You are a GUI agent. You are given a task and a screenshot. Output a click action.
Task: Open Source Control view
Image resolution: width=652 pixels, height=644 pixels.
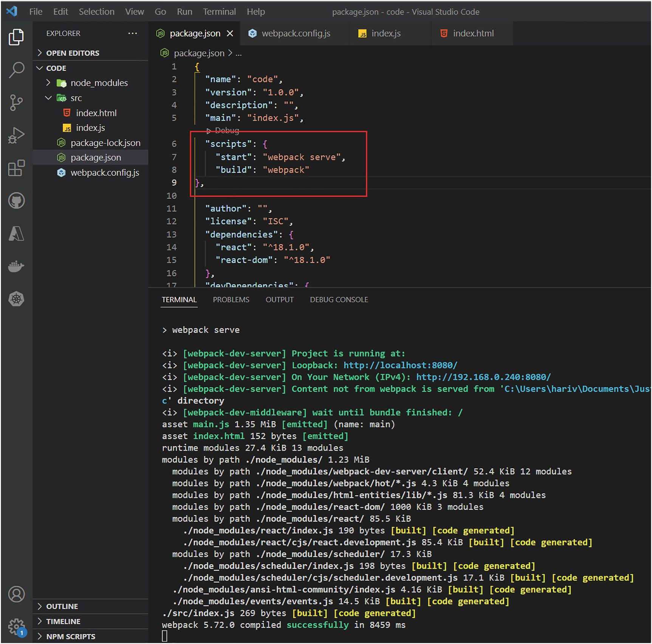[x=16, y=102]
